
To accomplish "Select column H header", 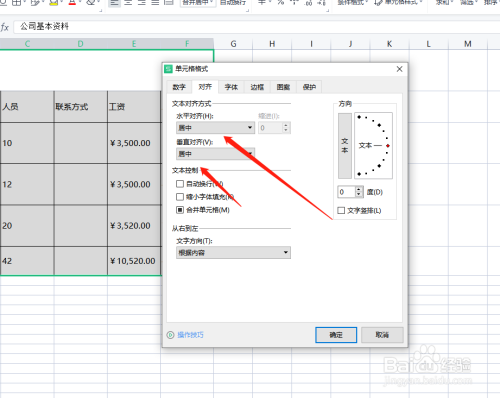I will coord(272,44).
